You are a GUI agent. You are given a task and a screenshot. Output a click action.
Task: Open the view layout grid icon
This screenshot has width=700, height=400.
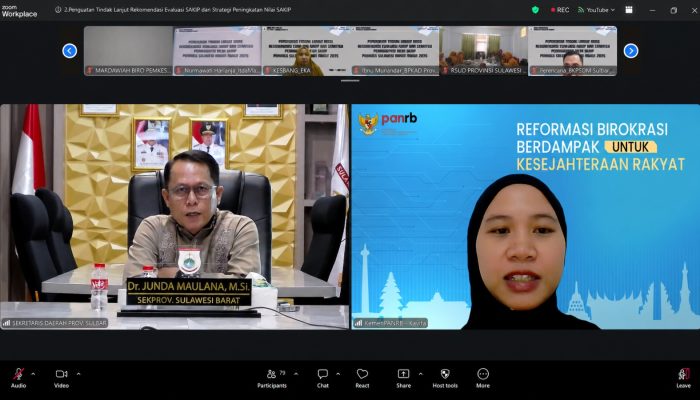point(629,9)
